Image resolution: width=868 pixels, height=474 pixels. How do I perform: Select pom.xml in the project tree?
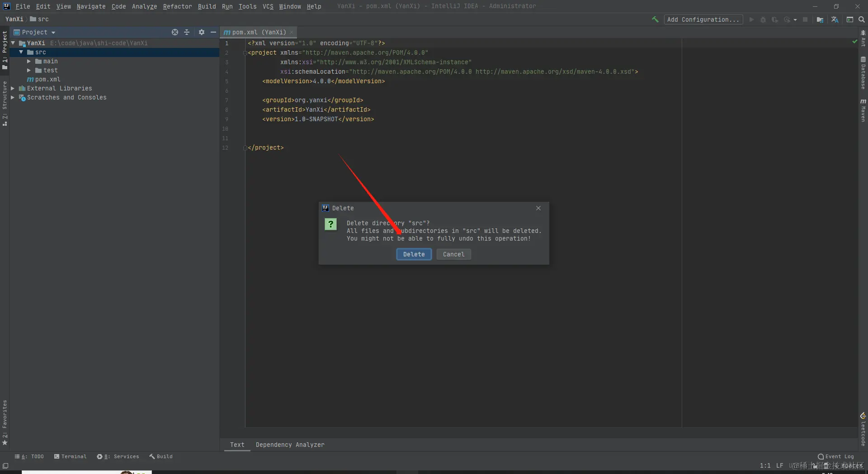coord(44,79)
